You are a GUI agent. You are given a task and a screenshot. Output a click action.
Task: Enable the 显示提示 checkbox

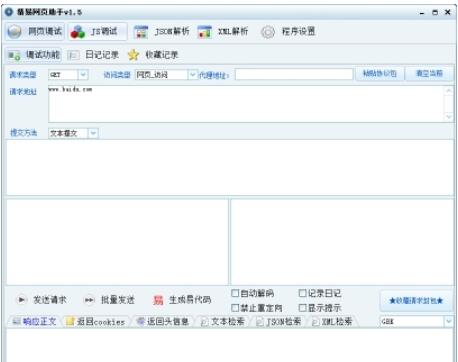pos(302,308)
